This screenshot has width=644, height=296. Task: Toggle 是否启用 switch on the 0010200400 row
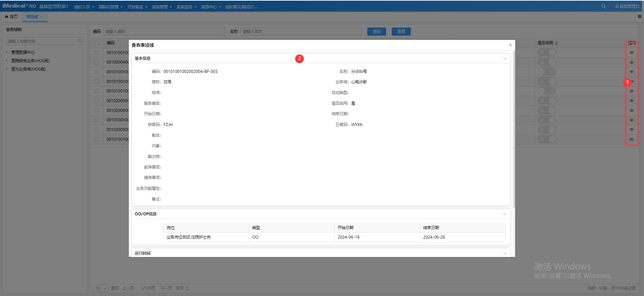click(547, 62)
